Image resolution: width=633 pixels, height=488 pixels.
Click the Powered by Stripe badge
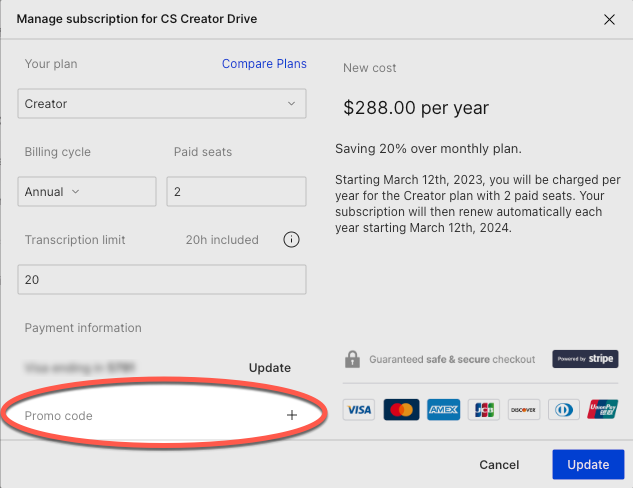point(585,359)
